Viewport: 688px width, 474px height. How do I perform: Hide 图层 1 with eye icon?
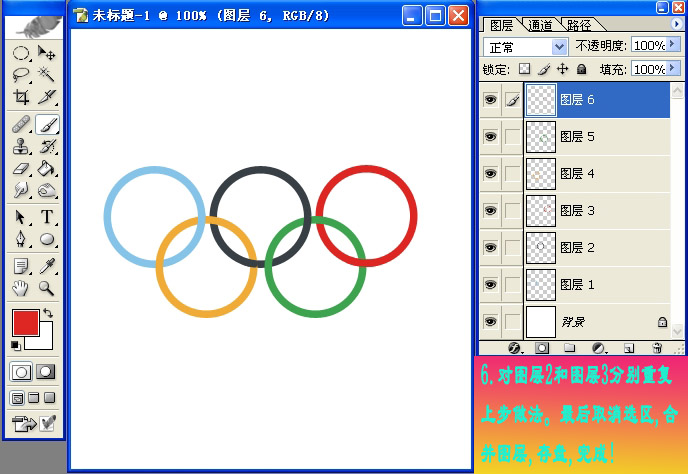[x=491, y=284]
